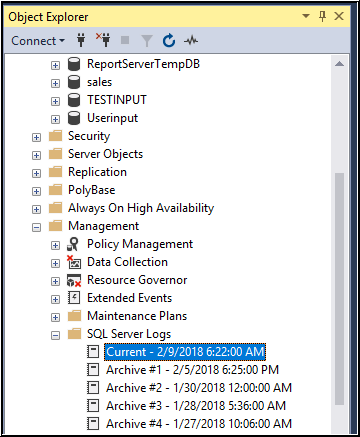Click the Stop square toolbar icon

tap(125, 40)
